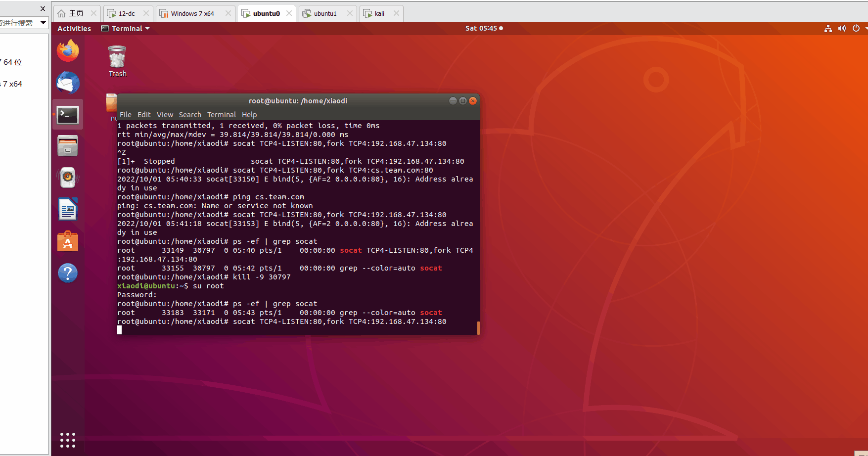Viewport: 868px width, 456px height.
Task: Open the terminal View menu
Action: coord(165,115)
